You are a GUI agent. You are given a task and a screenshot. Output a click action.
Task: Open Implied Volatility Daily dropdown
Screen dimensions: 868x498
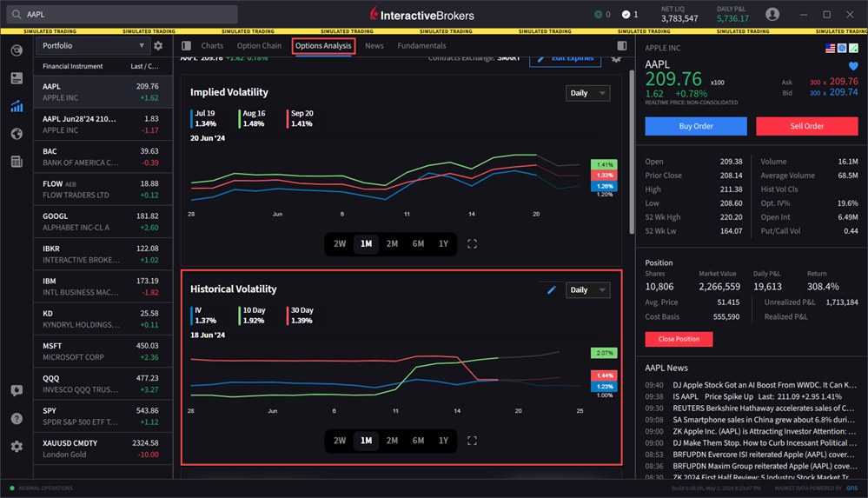[588, 93]
